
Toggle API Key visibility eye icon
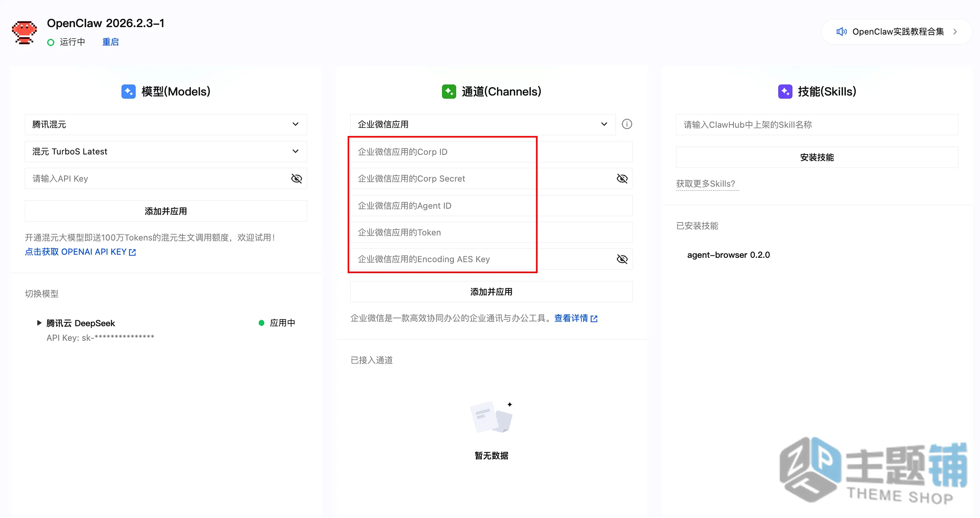(297, 179)
